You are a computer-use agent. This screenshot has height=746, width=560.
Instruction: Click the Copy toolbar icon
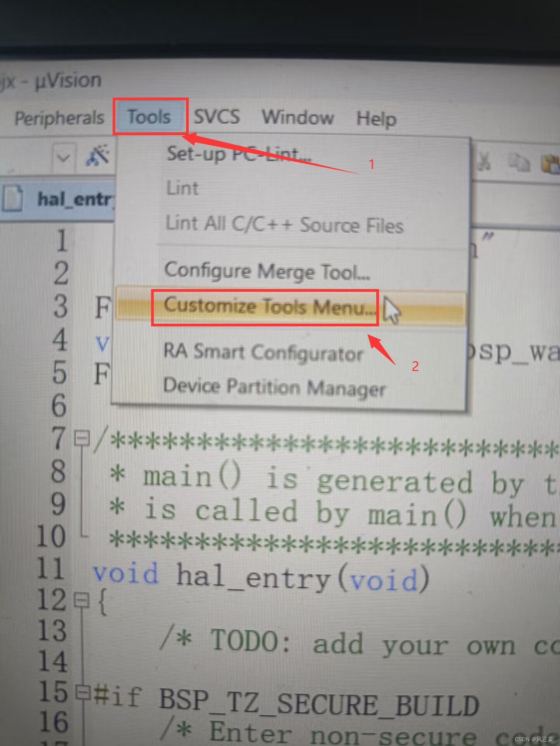point(519,162)
